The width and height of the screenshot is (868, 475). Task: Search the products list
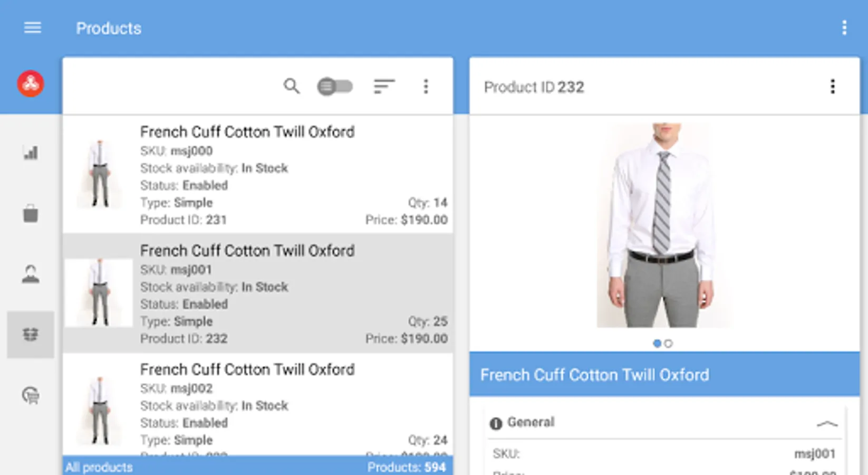(x=292, y=86)
